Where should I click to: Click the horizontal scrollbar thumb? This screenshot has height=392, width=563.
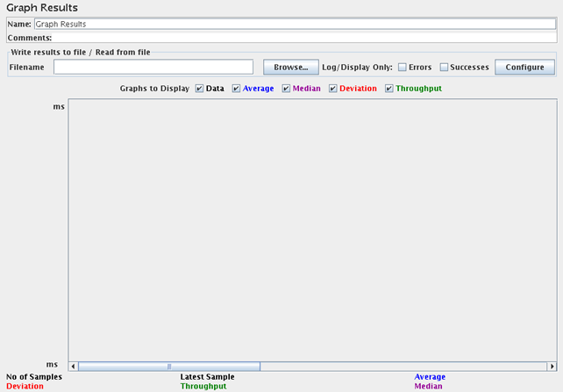click(x=169, y=367)
